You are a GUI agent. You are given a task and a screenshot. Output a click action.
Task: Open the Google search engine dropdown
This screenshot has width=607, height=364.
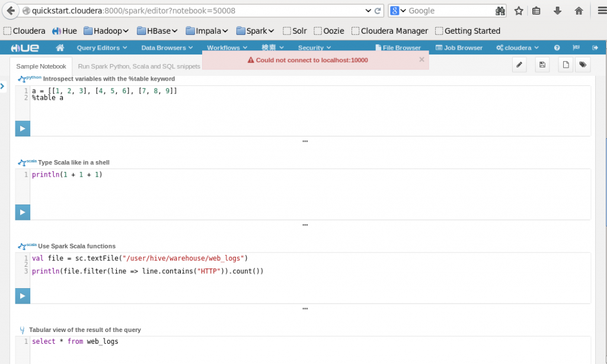pyautogui.click(x=398, y=11)
